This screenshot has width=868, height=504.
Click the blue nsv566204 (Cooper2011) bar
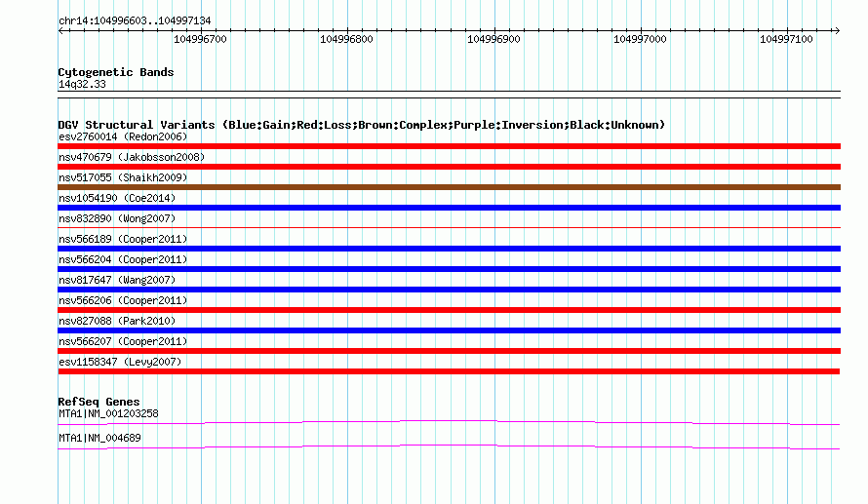449,269
